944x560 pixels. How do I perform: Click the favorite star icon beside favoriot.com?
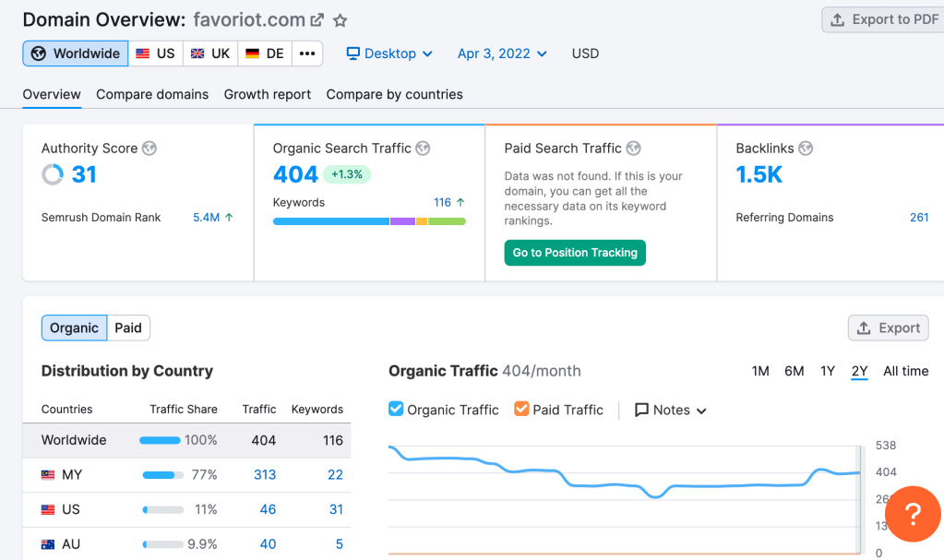(341, 20)
